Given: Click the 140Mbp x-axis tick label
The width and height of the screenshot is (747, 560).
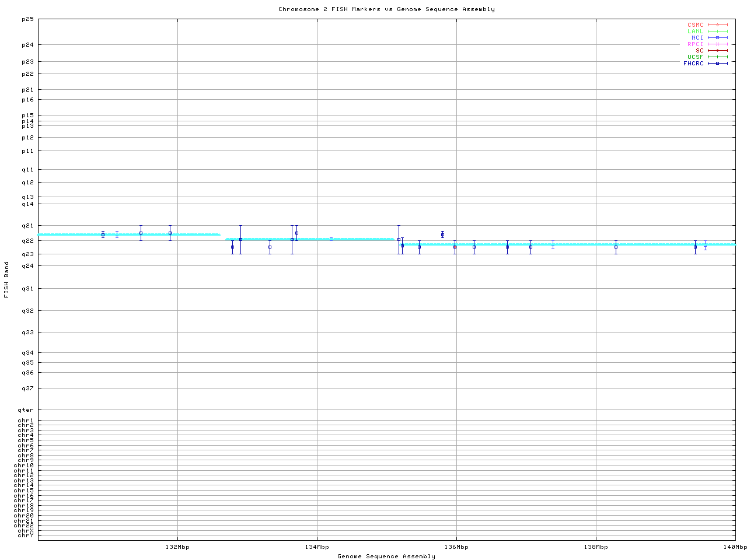Looking at the screenshot, I should click(x=735, y=547).
